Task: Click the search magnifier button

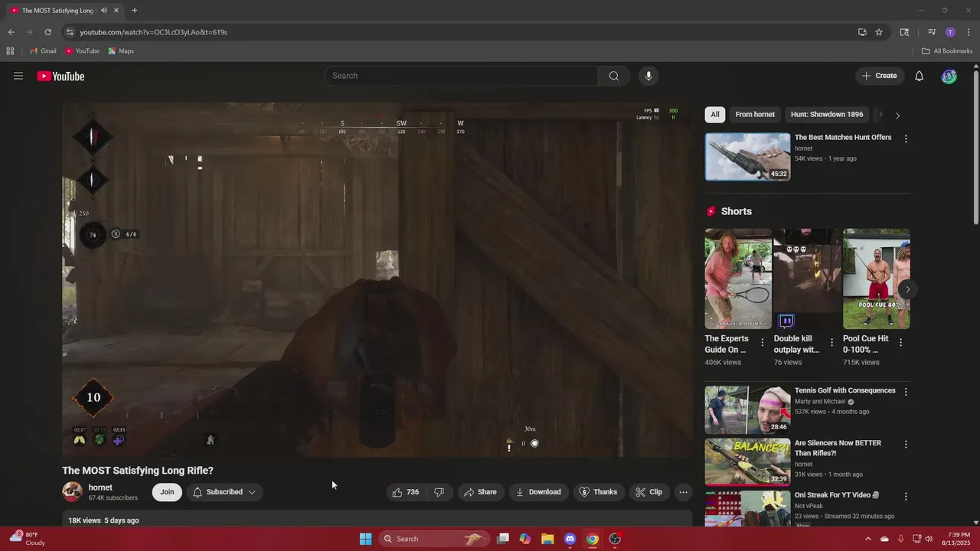Action: point(614,76)
